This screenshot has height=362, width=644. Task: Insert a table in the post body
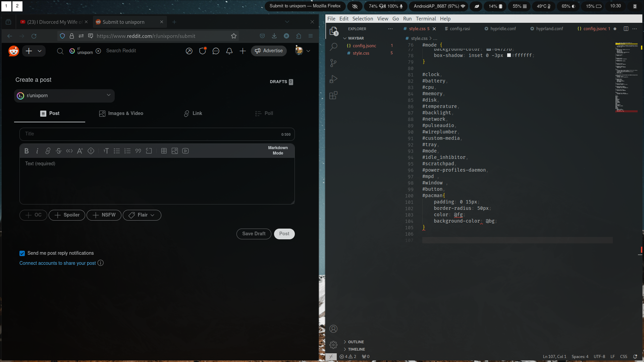pos(164,151)
